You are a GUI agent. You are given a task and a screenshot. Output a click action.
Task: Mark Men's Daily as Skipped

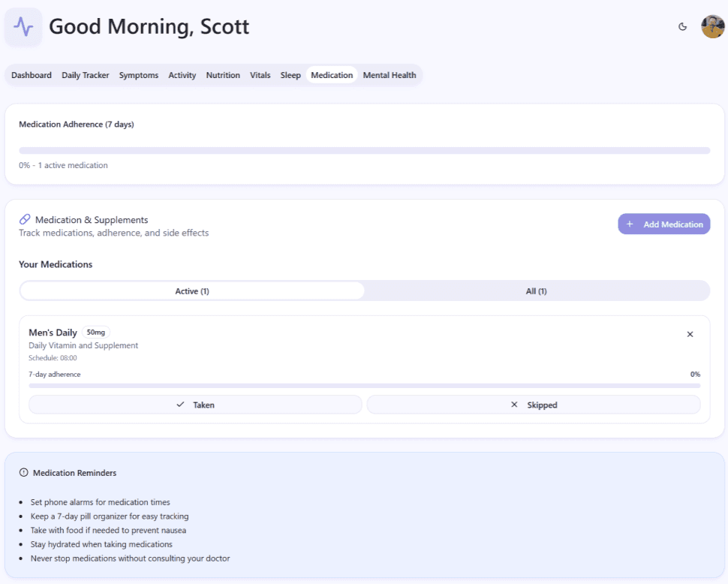[x=534, y=405]
